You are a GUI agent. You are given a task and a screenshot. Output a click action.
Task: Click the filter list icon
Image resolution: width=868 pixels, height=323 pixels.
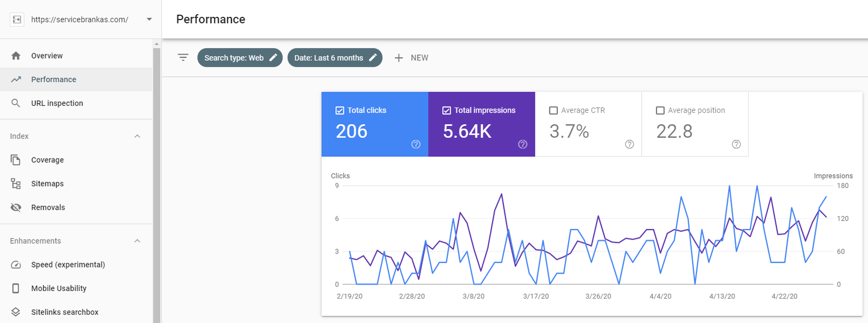click(x=183, y=58)
